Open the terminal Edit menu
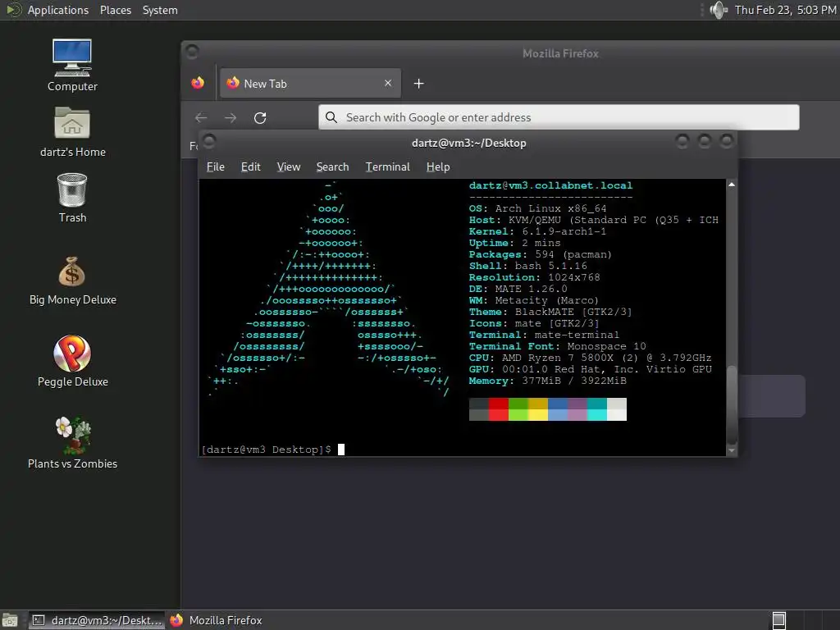This screenshot has width=840, height=630. (251, 167)
